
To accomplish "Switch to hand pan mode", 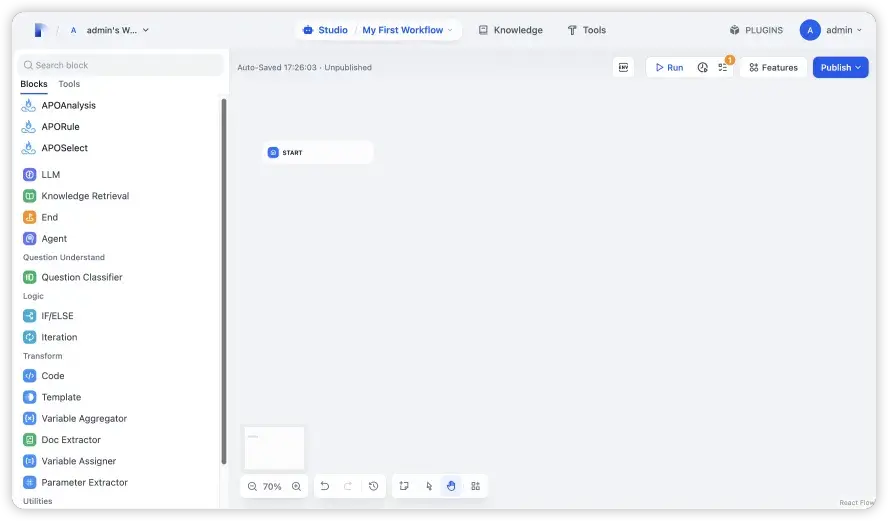I will [x=451, y=486].
